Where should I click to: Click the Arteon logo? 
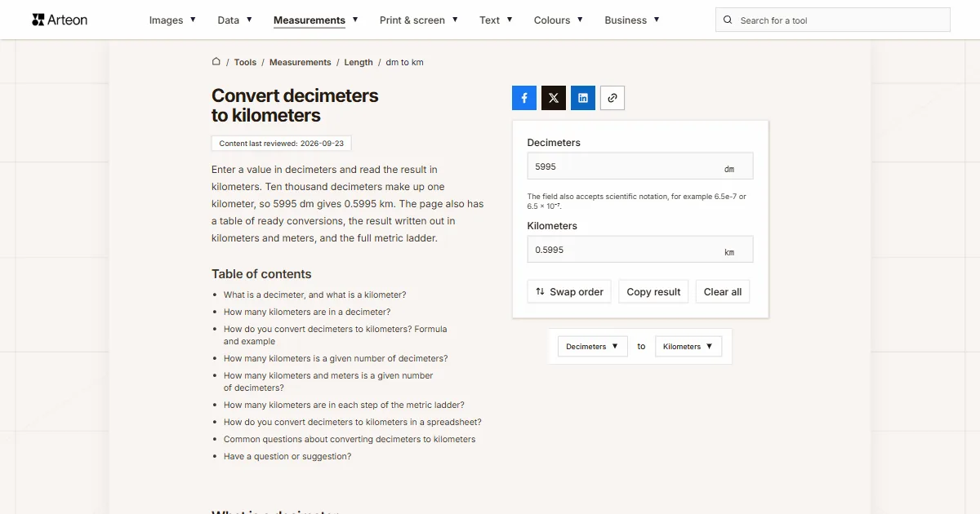[60, 20]
